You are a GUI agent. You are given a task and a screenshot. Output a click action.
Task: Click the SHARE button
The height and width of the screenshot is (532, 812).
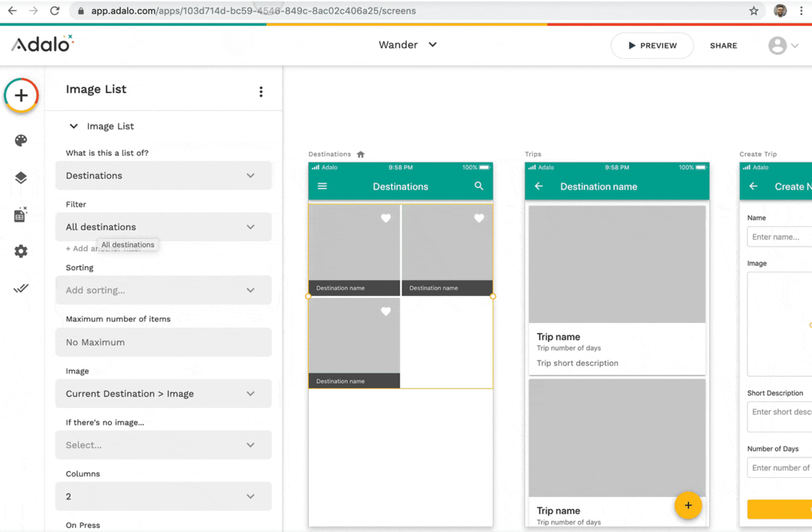pos(723,45)
